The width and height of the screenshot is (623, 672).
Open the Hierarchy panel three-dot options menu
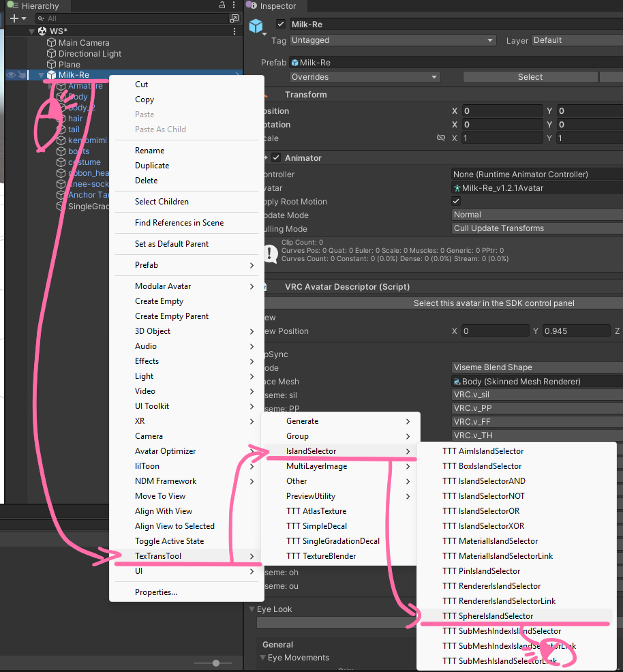pyautogui.click(x=234, y=5)
